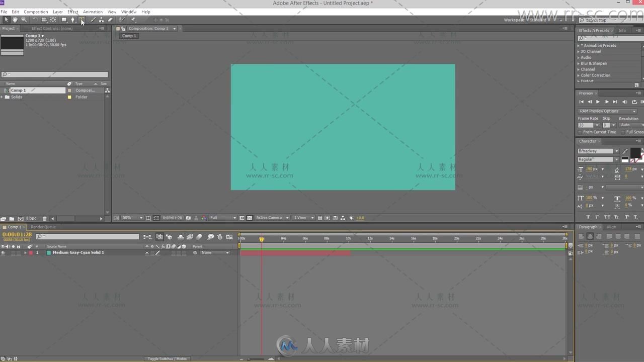Click the Graph Editor icon in timeline
This screenshot has width=644, height=362.
click(229, 237)
